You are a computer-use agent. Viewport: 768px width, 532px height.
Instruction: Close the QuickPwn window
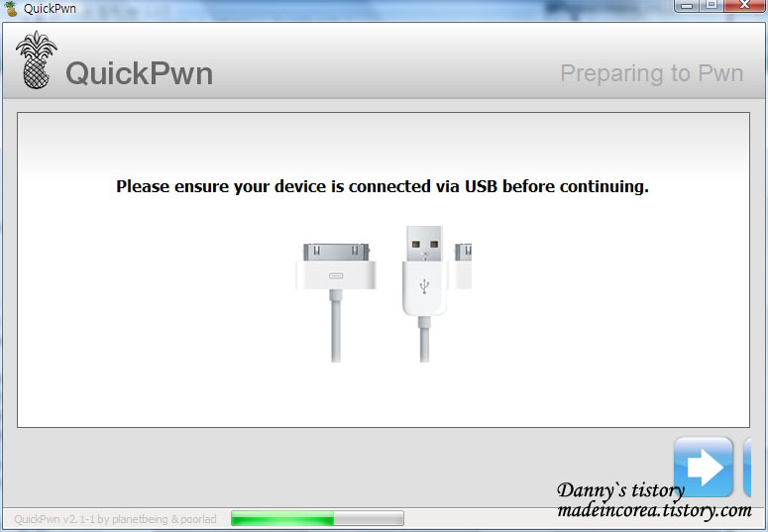tap(744, 6)
